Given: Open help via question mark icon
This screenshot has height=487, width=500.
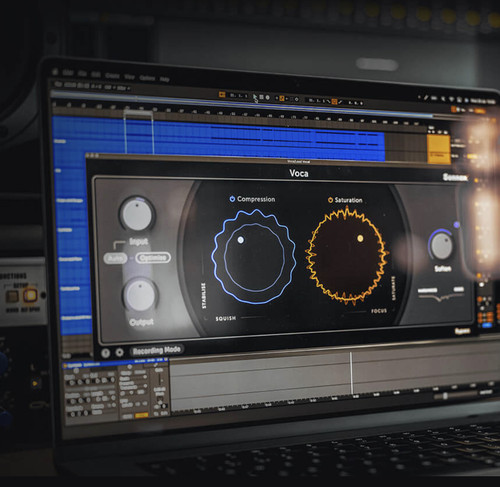Looking at the screenshot, I should (x=105, y=353).
